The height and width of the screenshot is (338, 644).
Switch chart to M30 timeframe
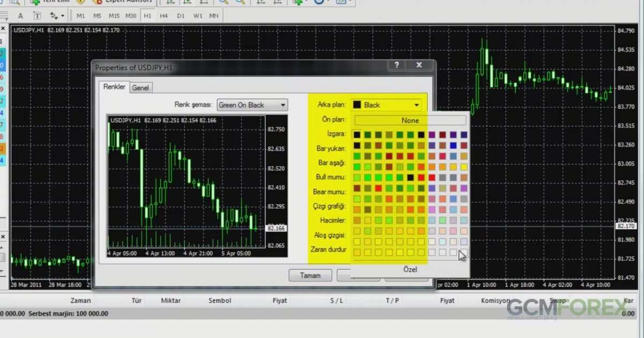tap(131, 16)
